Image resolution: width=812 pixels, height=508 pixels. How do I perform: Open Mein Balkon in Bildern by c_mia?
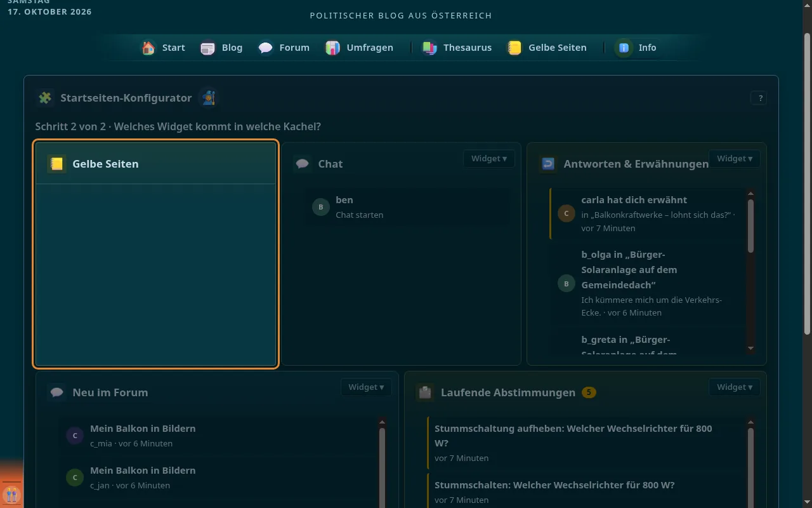point(218,436)
